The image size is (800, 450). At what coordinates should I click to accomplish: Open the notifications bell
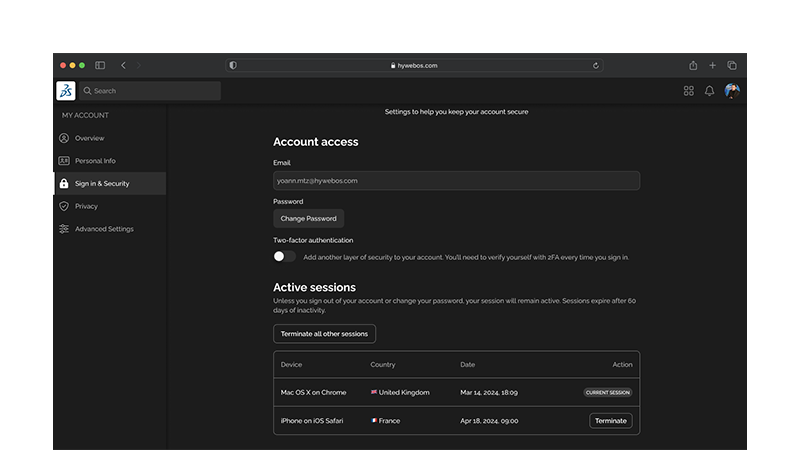point(710,91)
